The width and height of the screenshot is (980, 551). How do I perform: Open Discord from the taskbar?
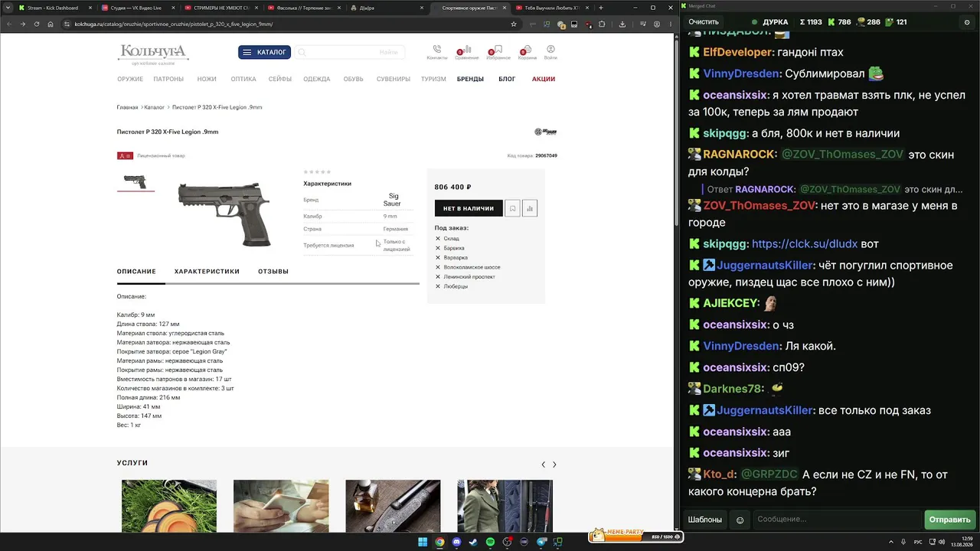[456, 542]
